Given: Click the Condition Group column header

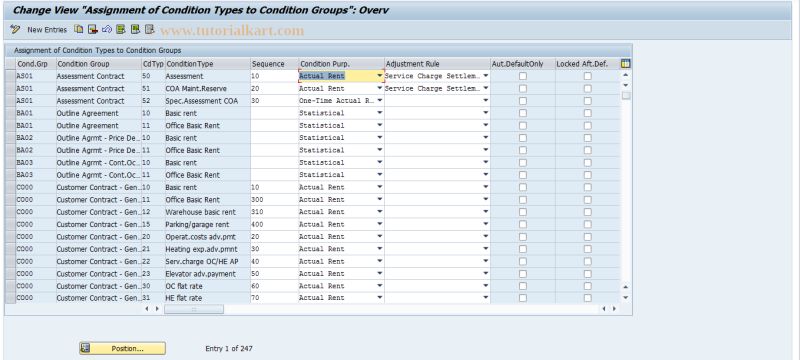Looking at the screenshot, I should click(98, 64).
